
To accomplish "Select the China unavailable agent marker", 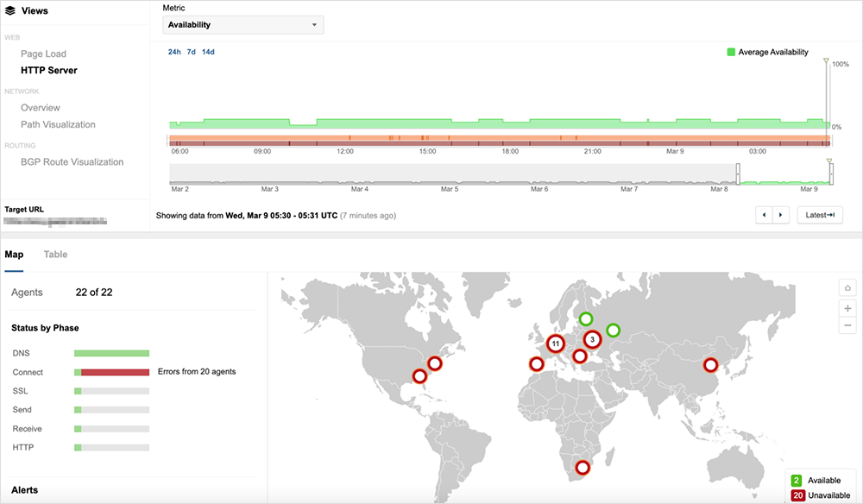I will pos(710,365).
